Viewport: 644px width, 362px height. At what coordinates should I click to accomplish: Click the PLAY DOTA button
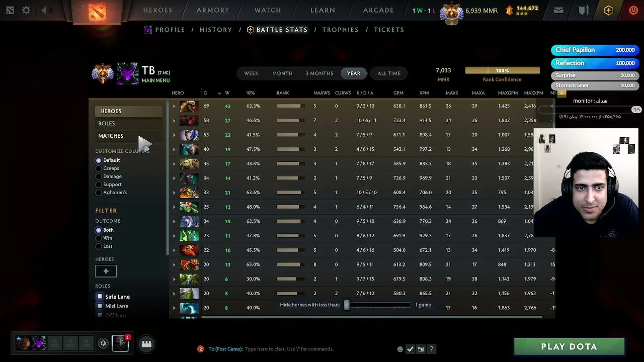coord(569,347)
